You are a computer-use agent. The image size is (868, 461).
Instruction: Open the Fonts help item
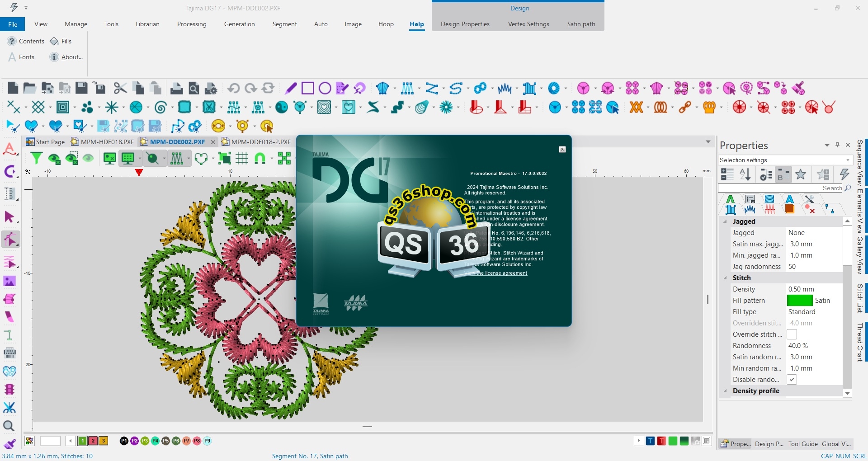pyautogui.click(x=21, y=57)
